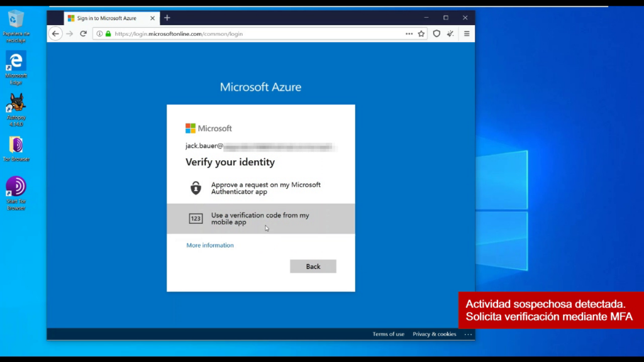
Task: Open the page actions three-dot menu
Action: 409,34
